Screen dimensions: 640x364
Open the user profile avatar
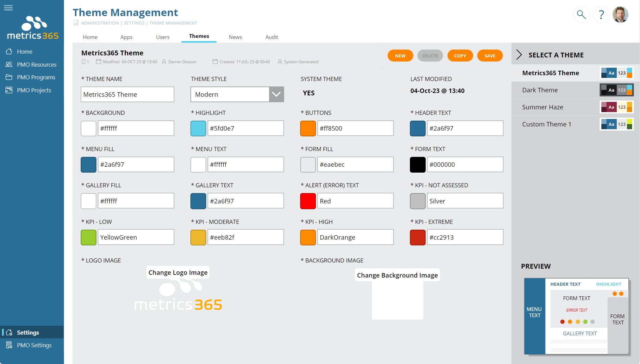[620, 15]
